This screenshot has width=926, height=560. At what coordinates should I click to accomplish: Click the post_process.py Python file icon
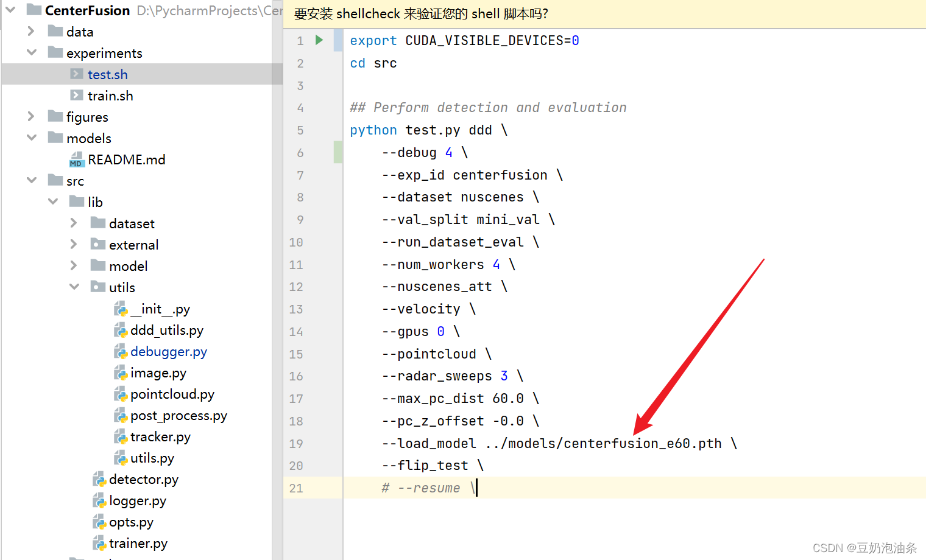pyautogui.click(x=120, y=415)
